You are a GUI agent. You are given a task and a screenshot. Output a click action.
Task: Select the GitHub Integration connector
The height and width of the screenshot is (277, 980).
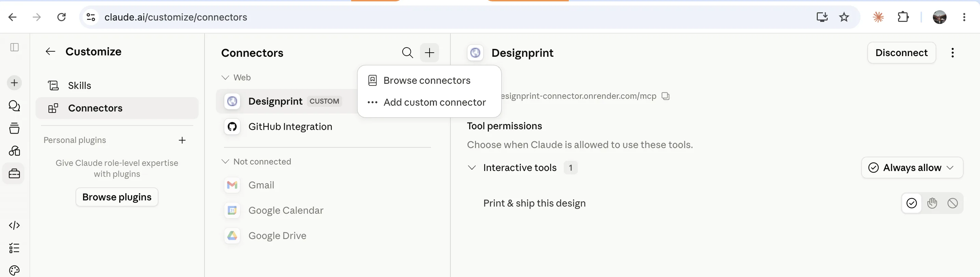pyautogui.click(x=327, y=127)
